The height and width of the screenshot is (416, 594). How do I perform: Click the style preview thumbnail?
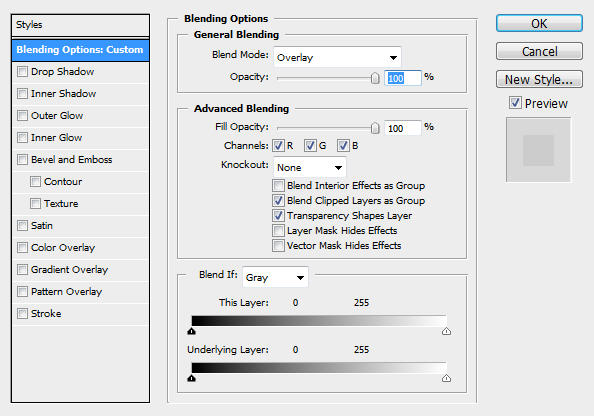click(x=538, y=150)
